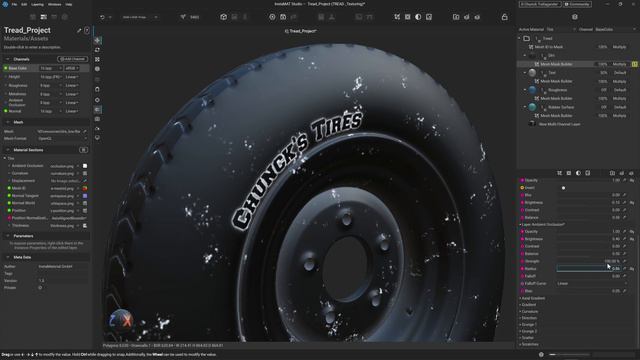The height and width of the screenshot is (360, 640).
Task: Click the undo arrow in the toolbar
Action: pyautogui.click(x=102, y=17)
